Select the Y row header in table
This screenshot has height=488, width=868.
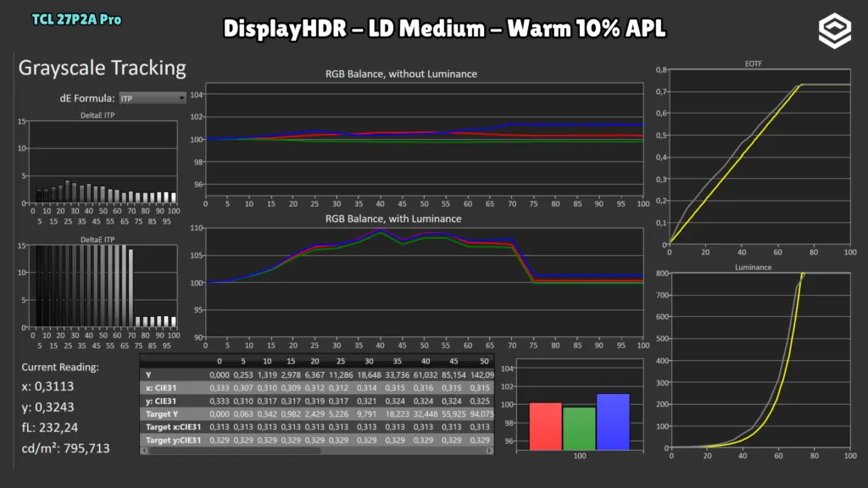pos(148,374)
